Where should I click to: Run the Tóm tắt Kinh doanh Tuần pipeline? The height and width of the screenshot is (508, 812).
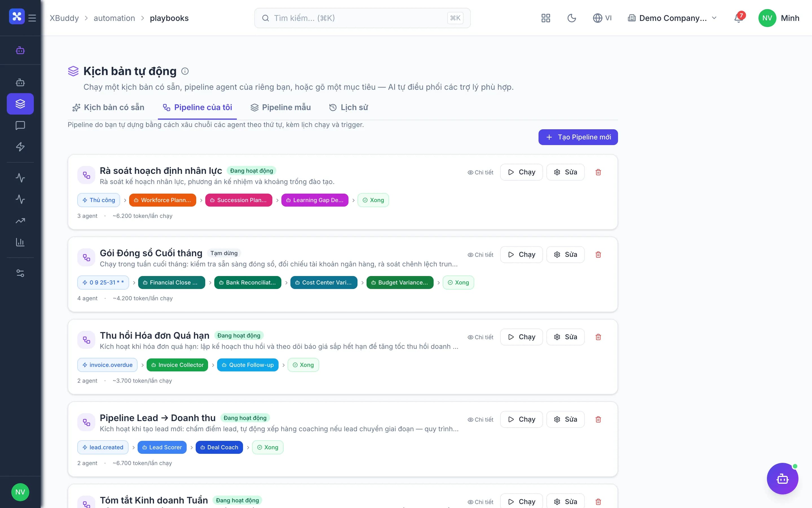521,502
